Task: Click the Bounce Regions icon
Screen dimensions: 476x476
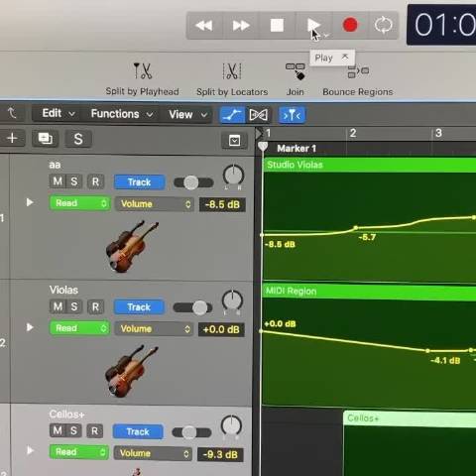Action: click(358, 71)
